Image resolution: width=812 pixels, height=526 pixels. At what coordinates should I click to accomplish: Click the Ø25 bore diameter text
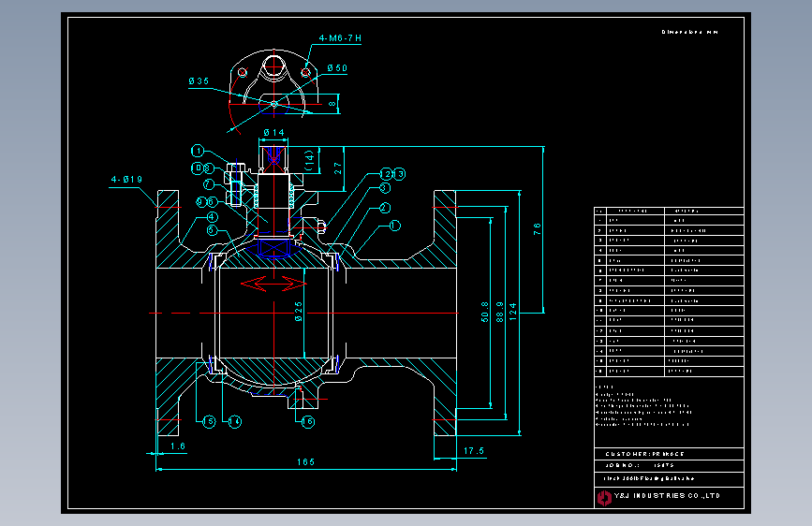point(298,312)
